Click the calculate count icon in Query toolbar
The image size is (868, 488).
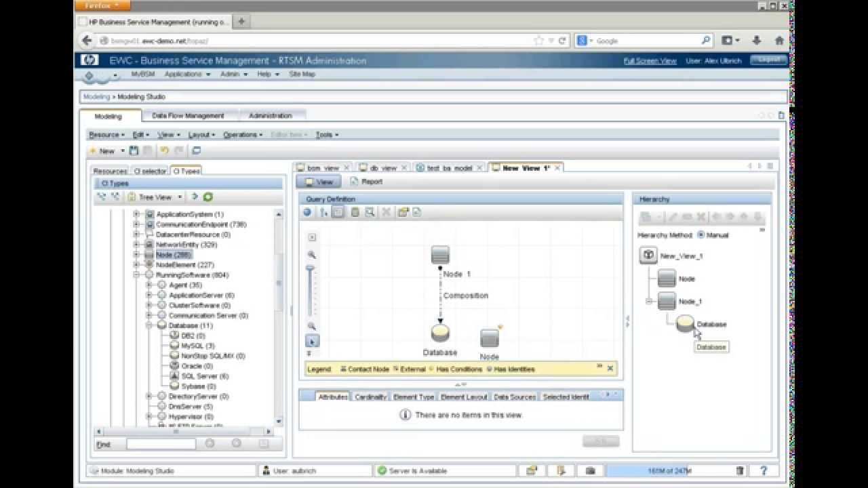[x=355, y=212]
